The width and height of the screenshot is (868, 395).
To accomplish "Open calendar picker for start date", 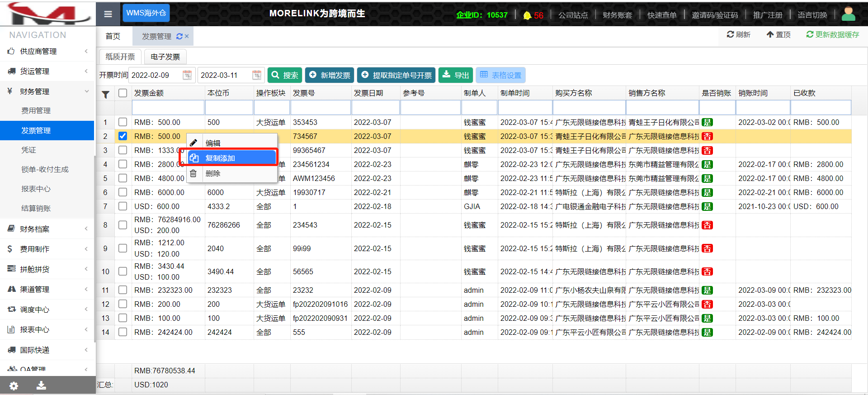I will 187,75.
